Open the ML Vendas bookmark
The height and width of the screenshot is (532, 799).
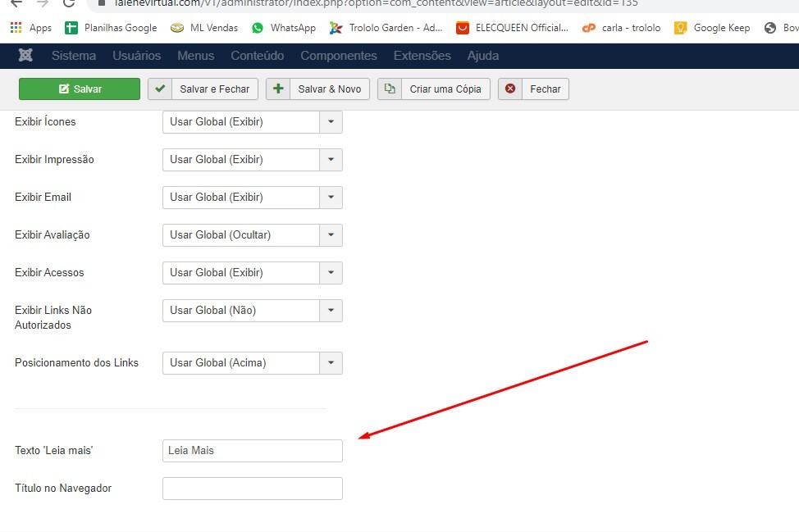pyautogui.click(x=204, y=28)
